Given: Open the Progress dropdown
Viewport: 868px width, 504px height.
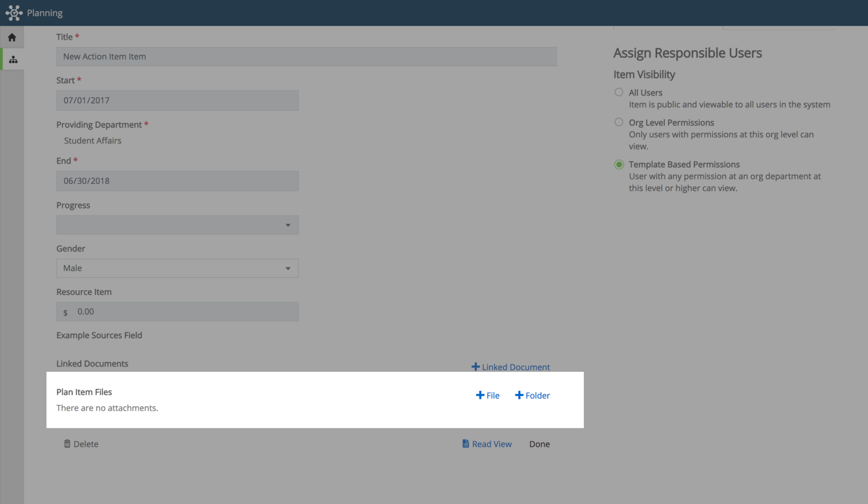Looking at the screenshot, I should (x=177, y=225).
